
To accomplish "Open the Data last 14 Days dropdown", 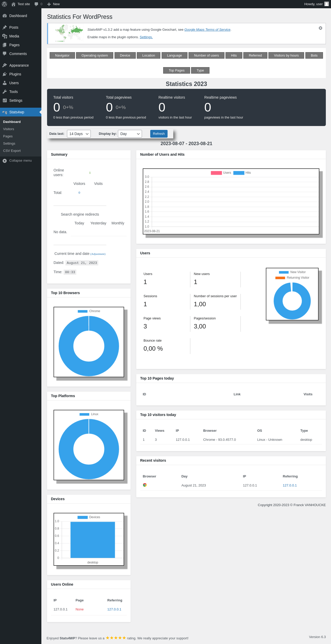I will point(79,134).
